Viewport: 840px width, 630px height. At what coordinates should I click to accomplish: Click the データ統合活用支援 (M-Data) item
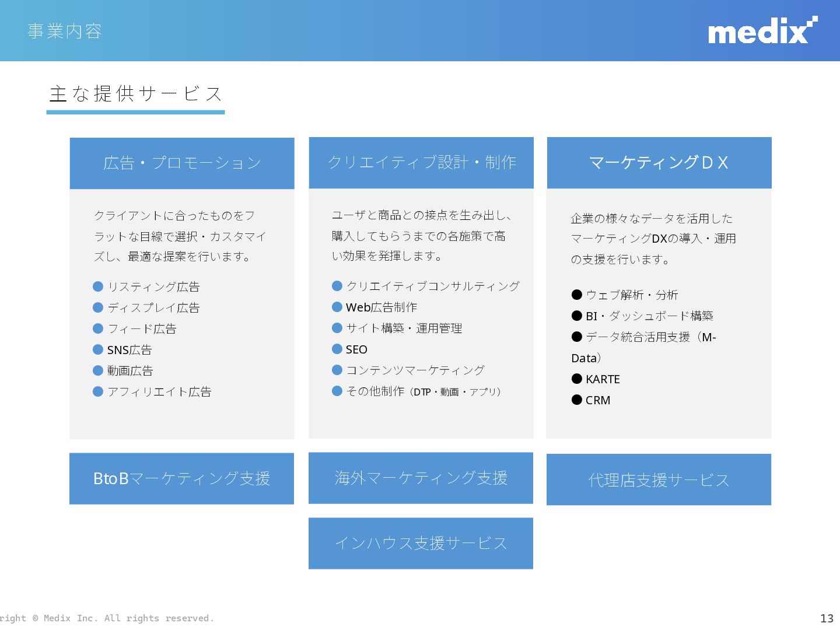644,347
